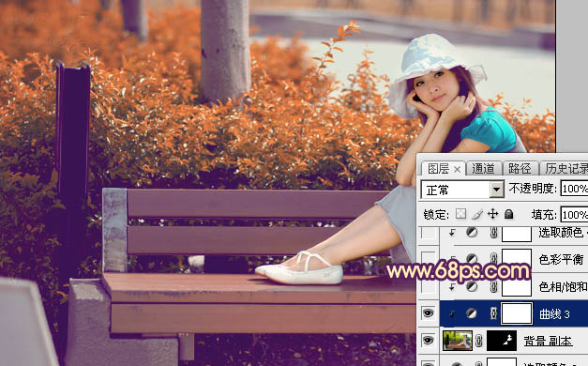The image size is (588, 366).
Task: Switch to the 路径 tab
Action: (x=520, y=169)
